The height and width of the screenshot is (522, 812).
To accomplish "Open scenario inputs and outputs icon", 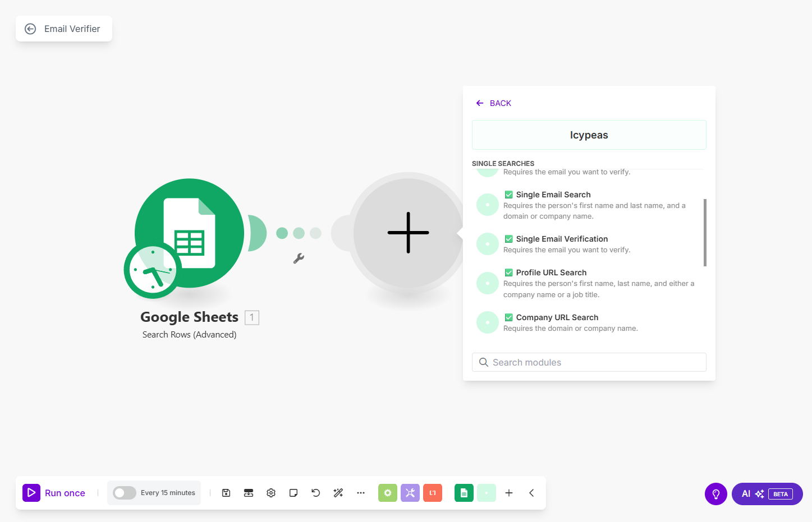I will [249, 493].
